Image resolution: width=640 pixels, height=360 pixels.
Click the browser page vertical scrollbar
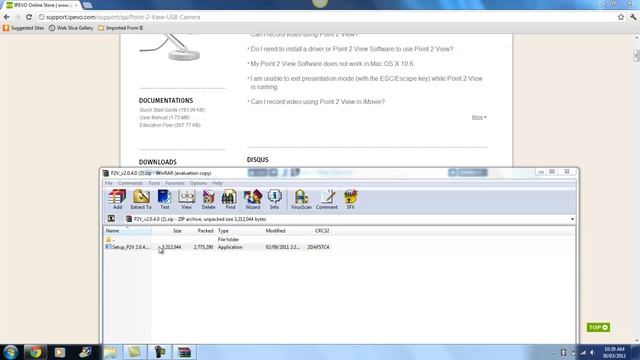(636, 56)
